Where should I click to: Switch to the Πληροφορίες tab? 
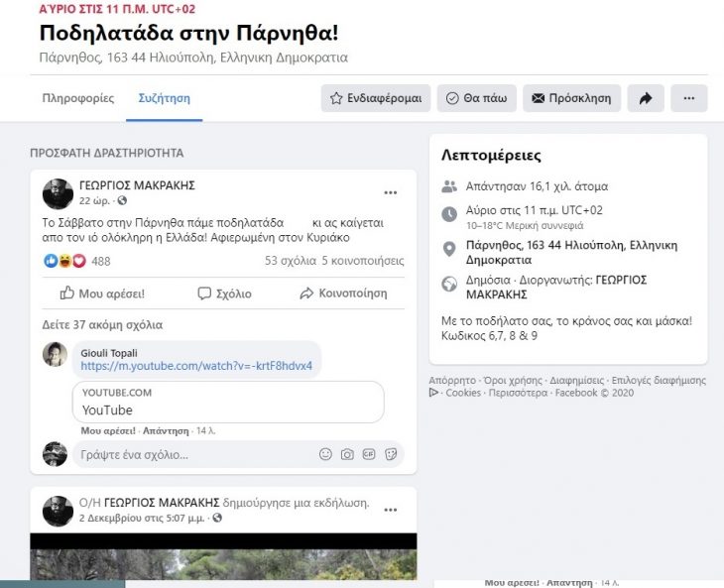pyautogui.click(x=78, y=98)
